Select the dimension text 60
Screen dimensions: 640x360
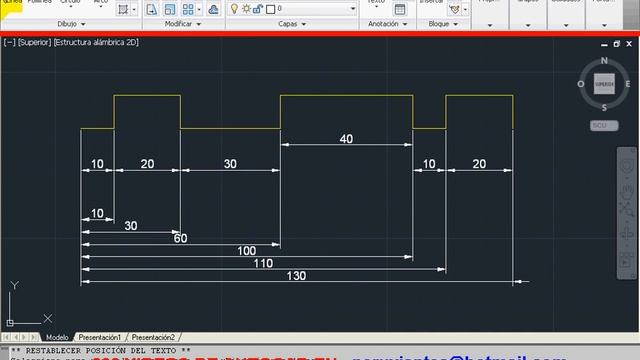pyautogui.click(x=180, y=238)
